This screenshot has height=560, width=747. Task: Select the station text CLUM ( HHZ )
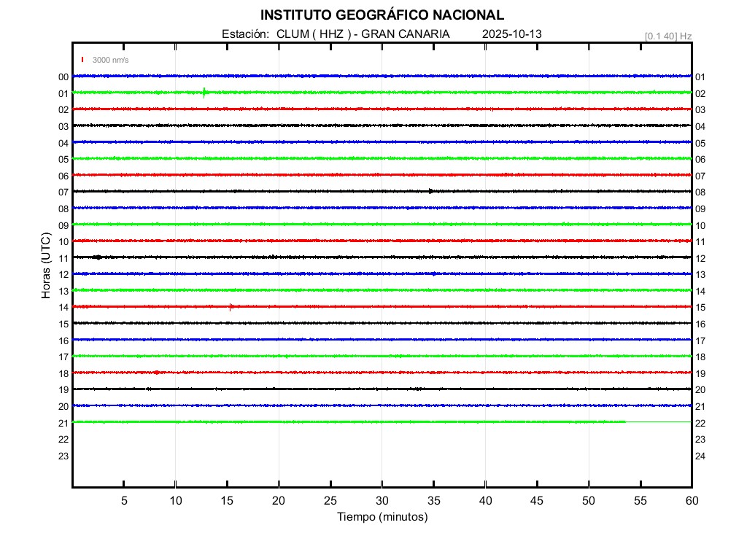tap(315, 34)
